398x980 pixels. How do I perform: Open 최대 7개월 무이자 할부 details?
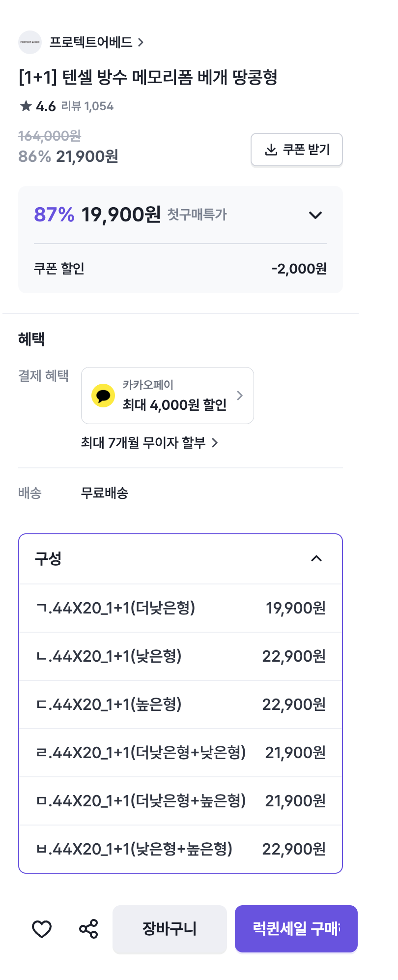(x=149, y=443)
